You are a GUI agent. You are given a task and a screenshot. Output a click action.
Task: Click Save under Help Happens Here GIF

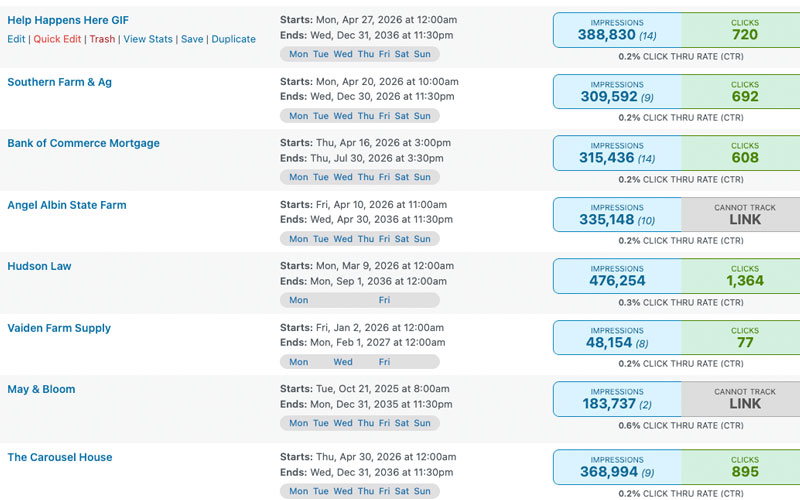(x=192, y=39)
